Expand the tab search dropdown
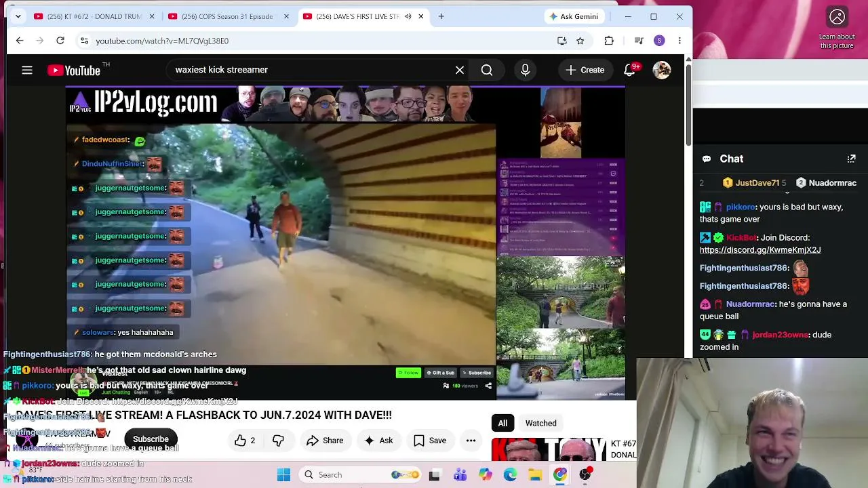The image size is (868, 488). (18, 16)
